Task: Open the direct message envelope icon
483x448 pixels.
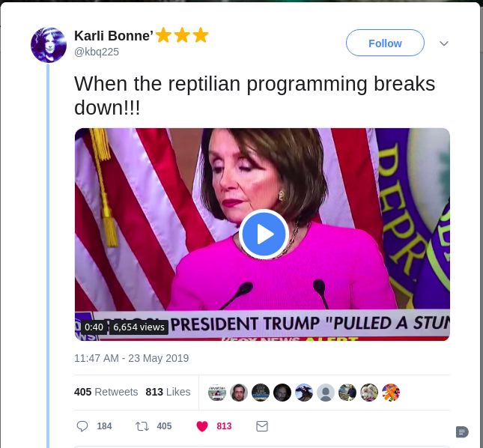Action: pos(262,426)
